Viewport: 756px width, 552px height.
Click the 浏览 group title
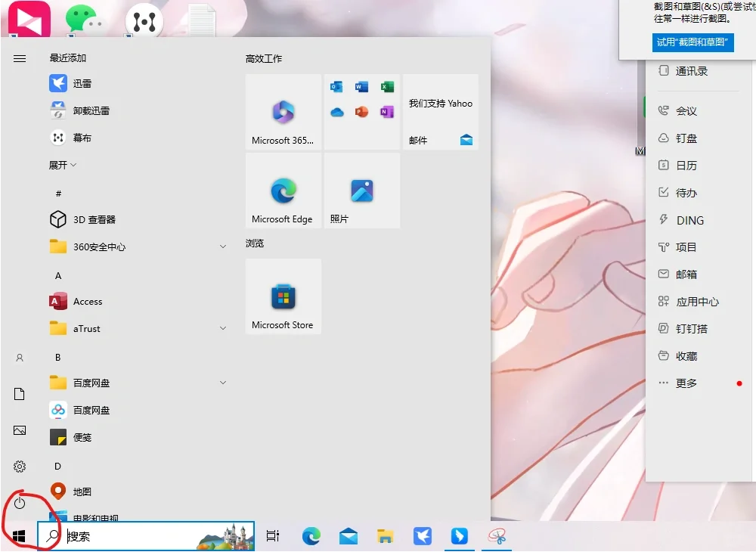pyautogui.click(x=255, y=243)
